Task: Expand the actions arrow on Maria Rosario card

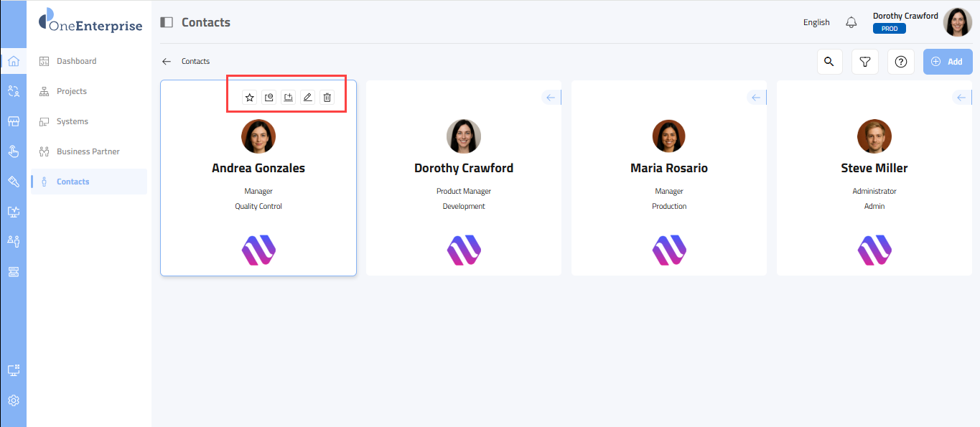Action: click(756, 98)
